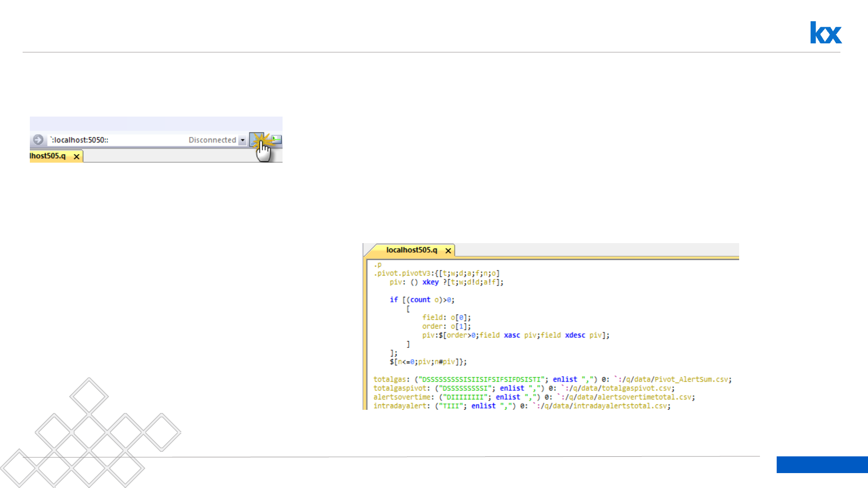Click the intradayalert code line

coord(521,406)
